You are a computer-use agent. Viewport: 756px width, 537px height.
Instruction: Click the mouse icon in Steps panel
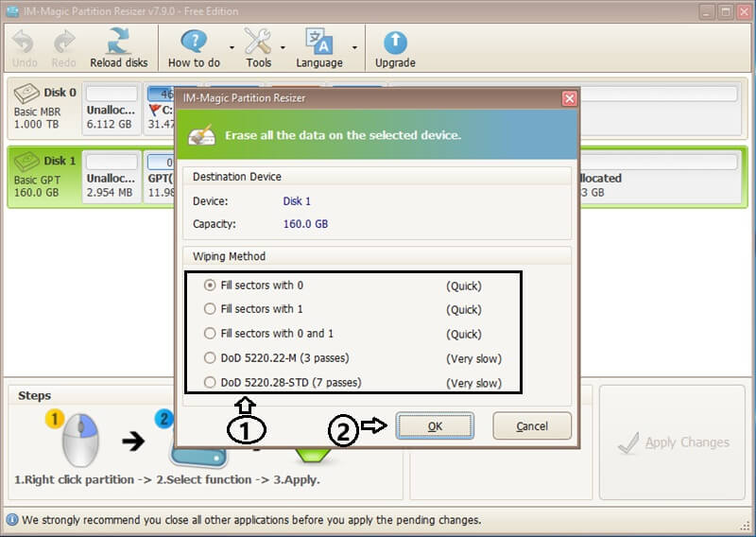[80, 440]
